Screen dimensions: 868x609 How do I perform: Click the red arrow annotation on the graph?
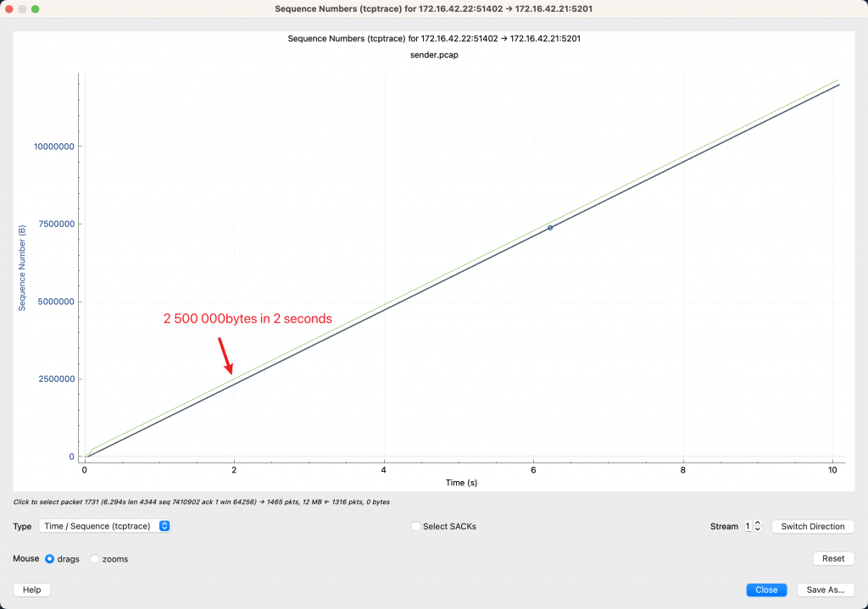225,356
